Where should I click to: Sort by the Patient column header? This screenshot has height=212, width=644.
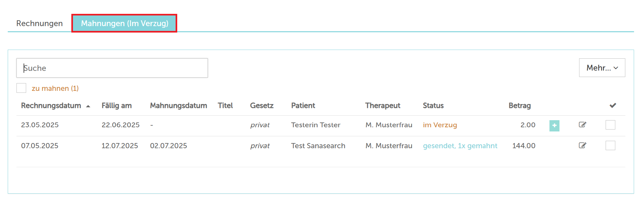303,106
